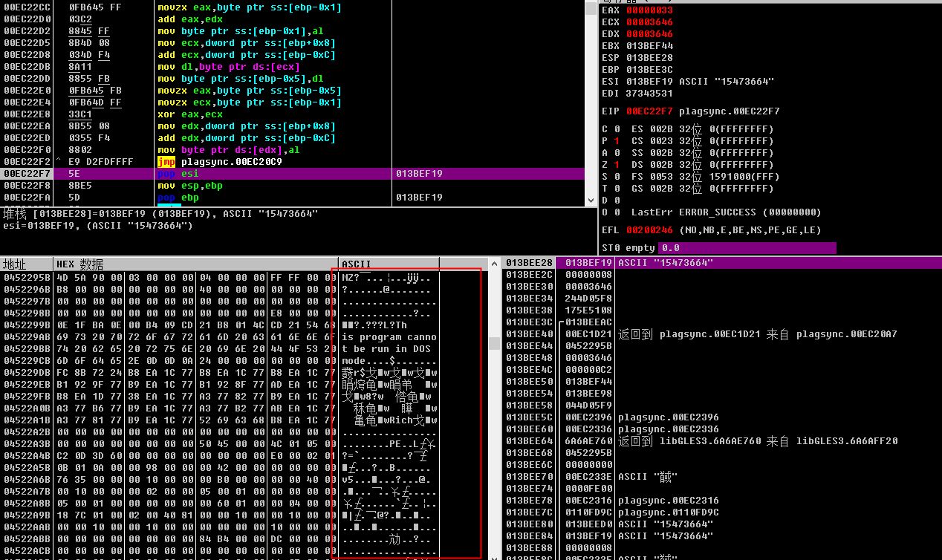Screen dimensions: 942x560
Task: Click the EIP register value 00EC22F7
Action: [649, 111]
